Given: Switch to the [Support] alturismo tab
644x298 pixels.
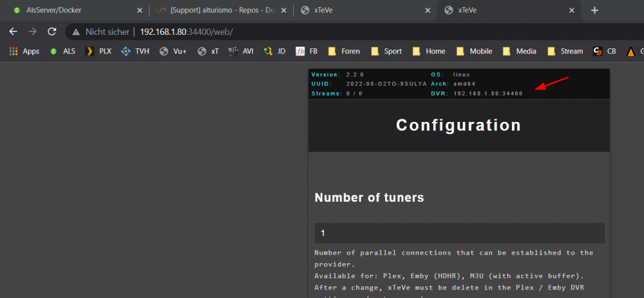Looking at the screenshot, I should click(221, 10).
